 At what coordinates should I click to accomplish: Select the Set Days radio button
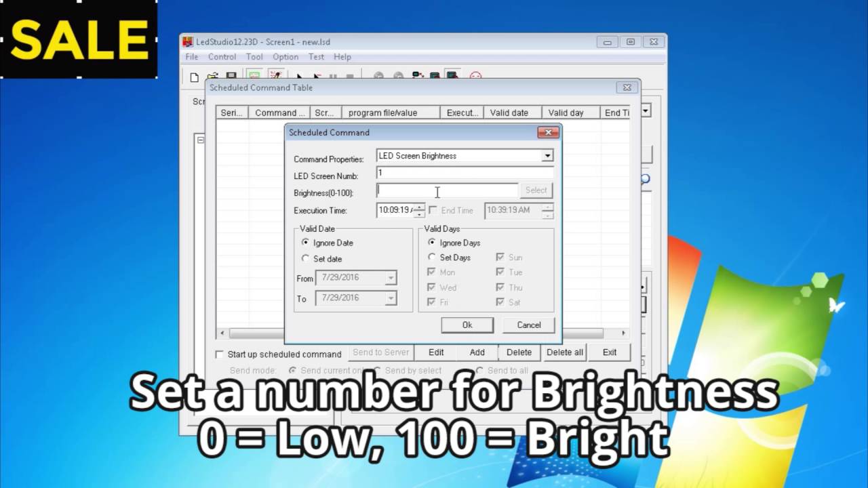(432, 258)
